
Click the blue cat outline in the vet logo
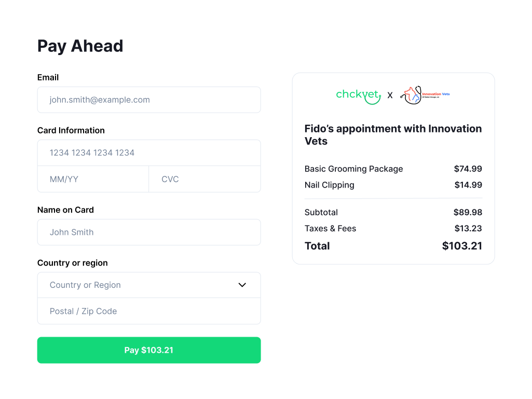point(416,99)
